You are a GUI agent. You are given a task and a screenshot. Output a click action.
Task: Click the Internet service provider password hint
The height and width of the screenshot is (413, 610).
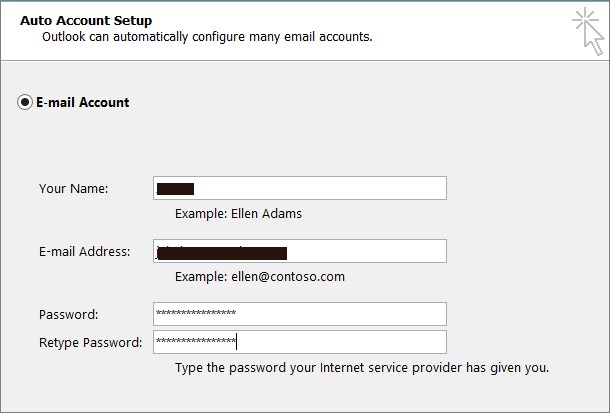(361, 367)
